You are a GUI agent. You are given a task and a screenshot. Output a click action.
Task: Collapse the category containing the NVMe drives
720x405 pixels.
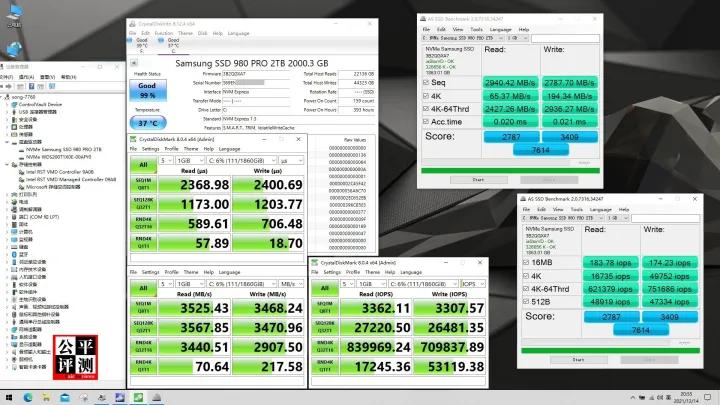click(7, 142)
